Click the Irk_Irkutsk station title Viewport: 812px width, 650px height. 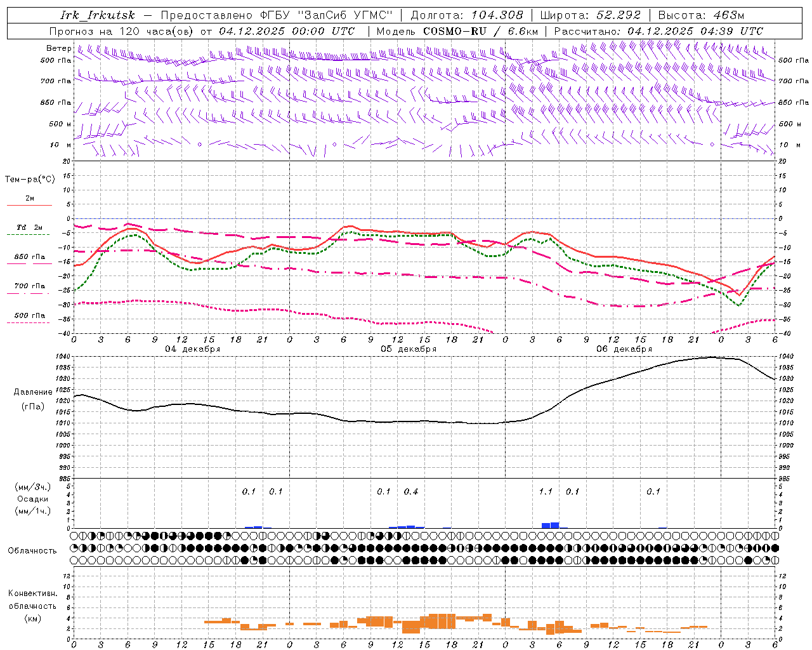[98, 15]
